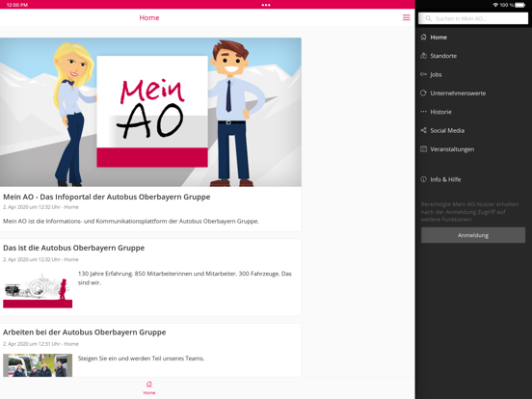Click the Jobs key icon
The width and height of the screenshot is (532, 399).
click(423, 74)
